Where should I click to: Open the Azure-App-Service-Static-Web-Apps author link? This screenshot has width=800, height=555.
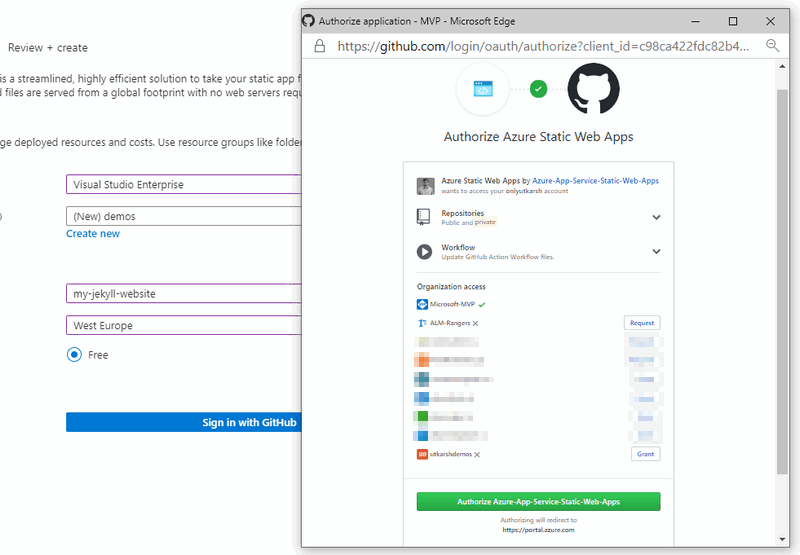595,181
